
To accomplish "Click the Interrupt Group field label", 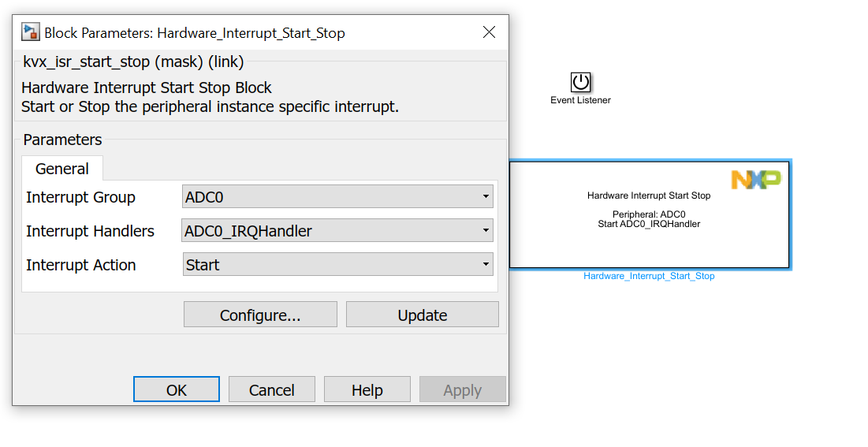I will click(80, 197).
